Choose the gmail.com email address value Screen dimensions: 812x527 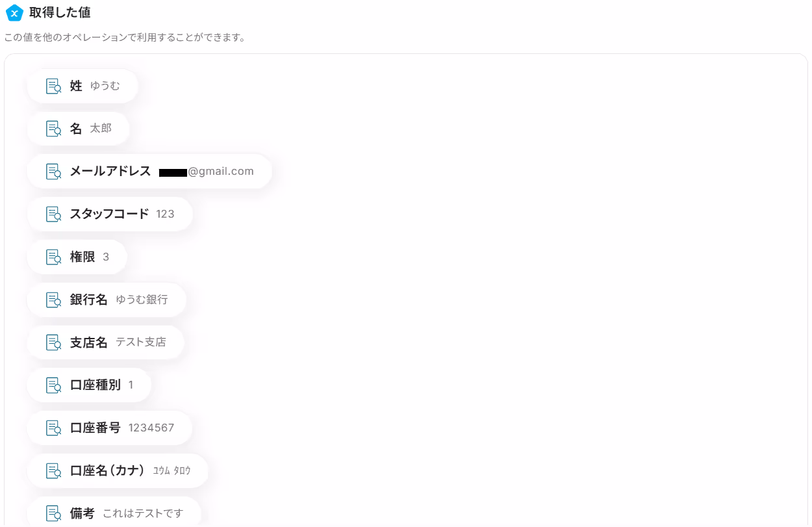[207, 172]
